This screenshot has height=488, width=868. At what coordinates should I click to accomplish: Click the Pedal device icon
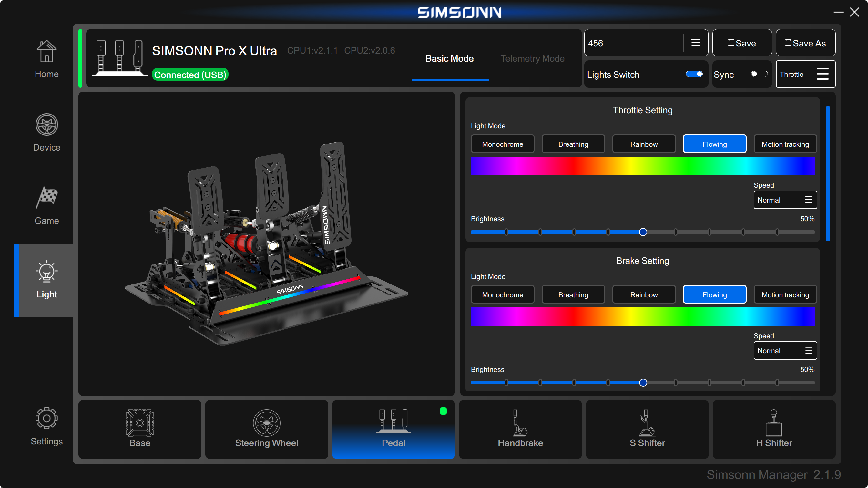coord(393,421)
